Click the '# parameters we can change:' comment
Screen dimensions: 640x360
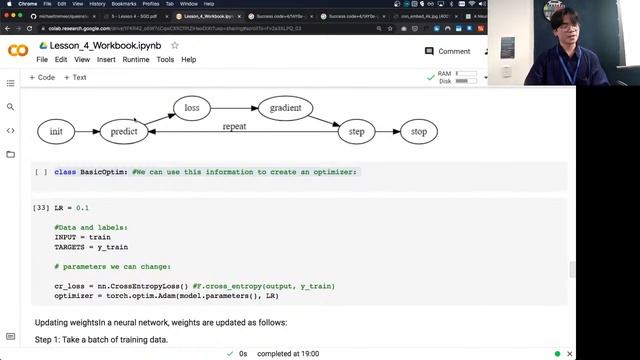(x=113, y=267)
